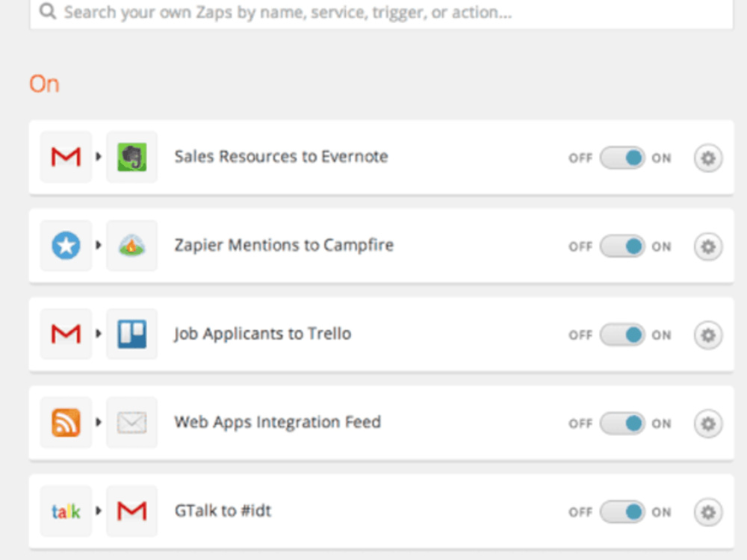Click the Evernote icon in Sales Resources zap
Screen dimensions: 747x560
point(132,157)
